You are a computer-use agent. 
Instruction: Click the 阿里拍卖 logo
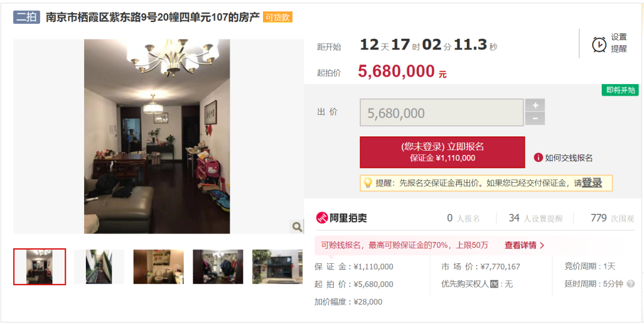point(341,218)
